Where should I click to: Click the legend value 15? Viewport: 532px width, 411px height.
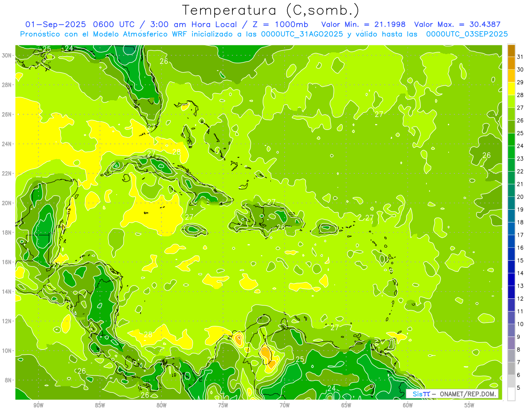coord(520,260)
